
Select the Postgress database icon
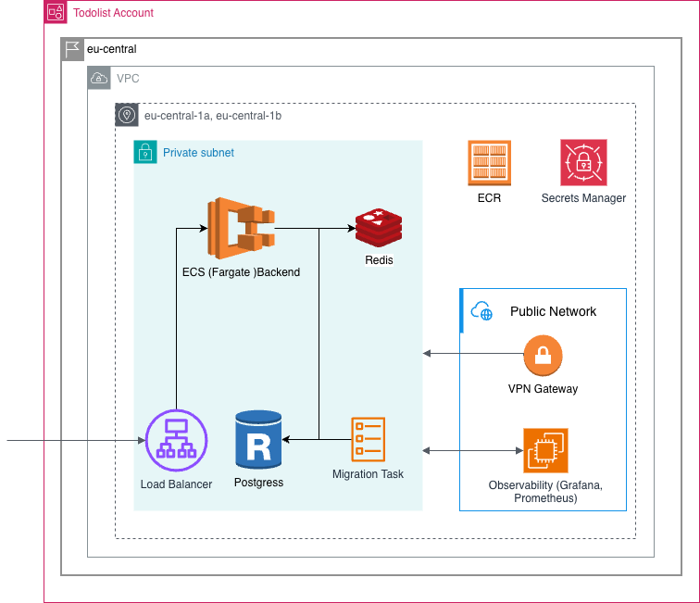(258, 440)
